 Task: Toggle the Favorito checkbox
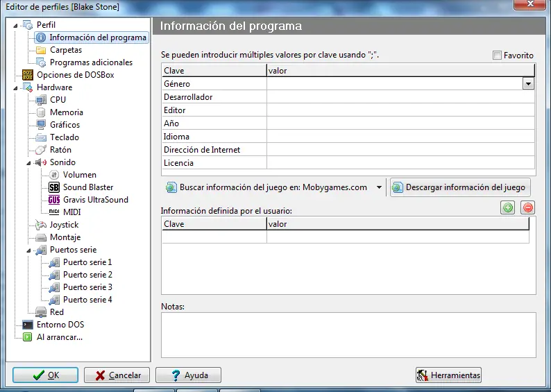497,55
